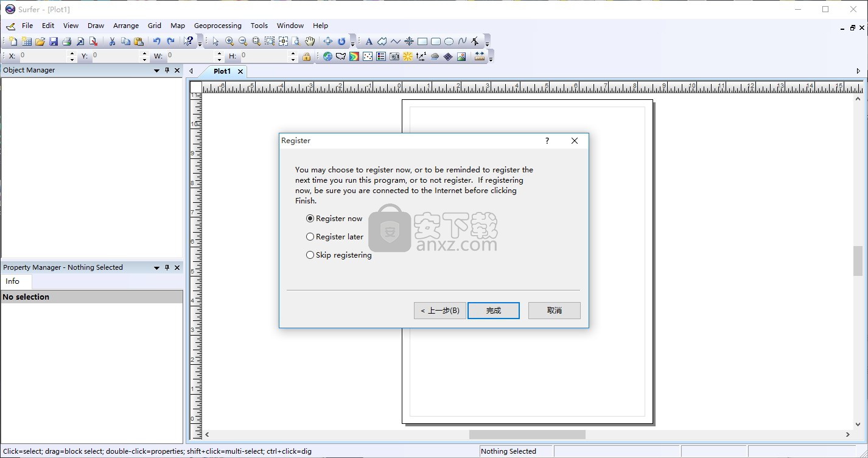The width and height of the screenshot is (868, 458).
Task: Switch to the Plot1 tab
Action: 222,71
